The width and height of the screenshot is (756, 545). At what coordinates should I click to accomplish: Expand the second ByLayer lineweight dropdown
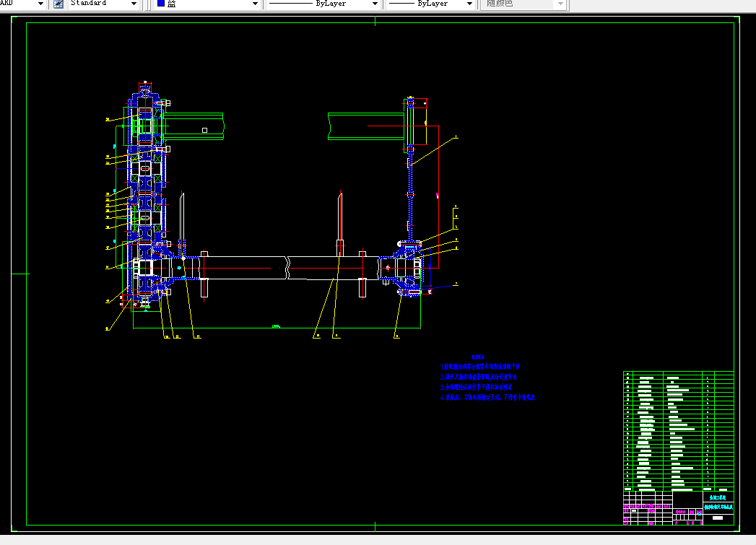coord(469,4)
